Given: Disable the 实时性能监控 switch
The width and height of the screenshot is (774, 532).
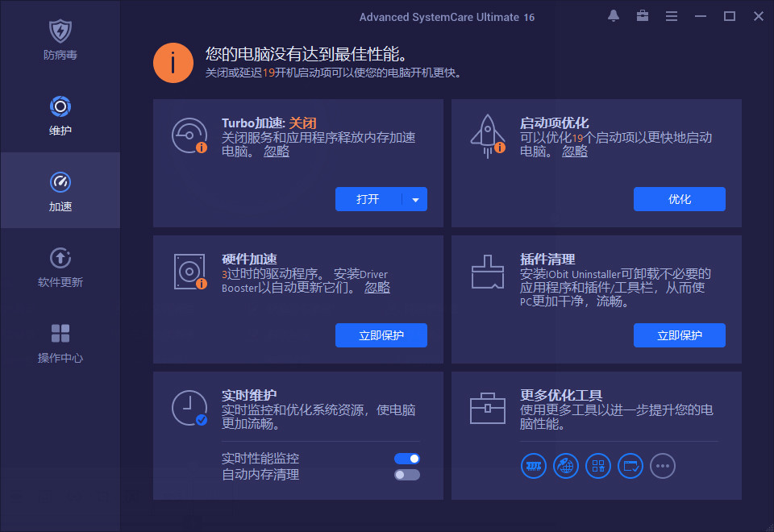Looking at the screenshot, I should (406, 458).
